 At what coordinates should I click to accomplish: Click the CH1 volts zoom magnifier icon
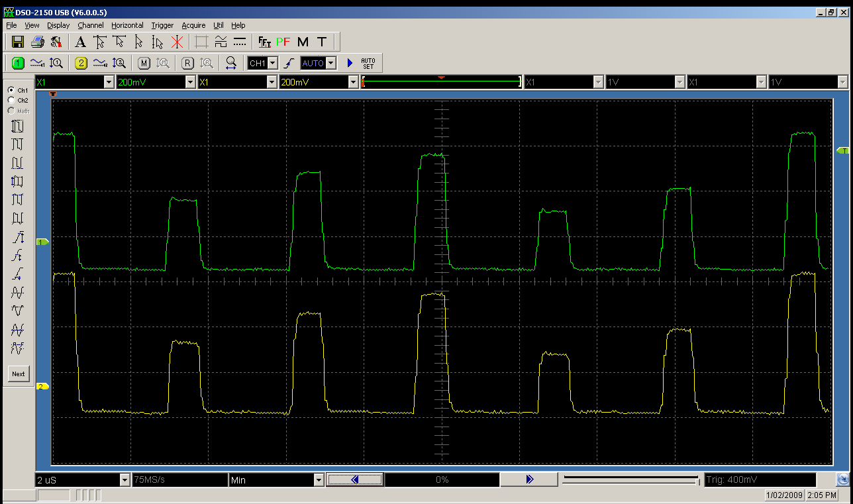[x=57, y=63]
